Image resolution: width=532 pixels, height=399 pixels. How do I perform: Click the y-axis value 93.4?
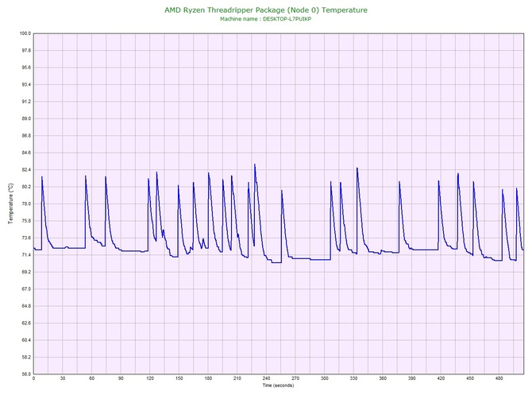[26, 84]
